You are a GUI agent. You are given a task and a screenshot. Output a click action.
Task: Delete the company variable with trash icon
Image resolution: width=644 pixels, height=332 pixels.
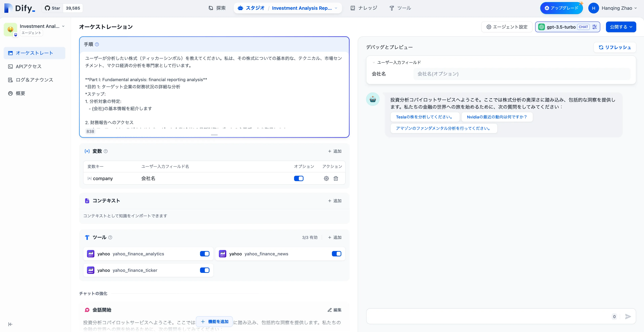click(x=336, y=178)
